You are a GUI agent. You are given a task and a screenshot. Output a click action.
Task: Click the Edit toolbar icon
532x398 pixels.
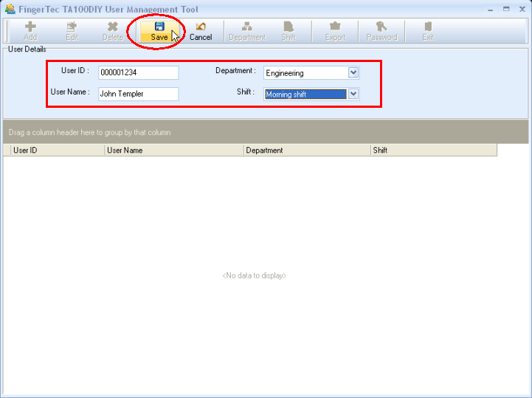(x=72, y=31)
